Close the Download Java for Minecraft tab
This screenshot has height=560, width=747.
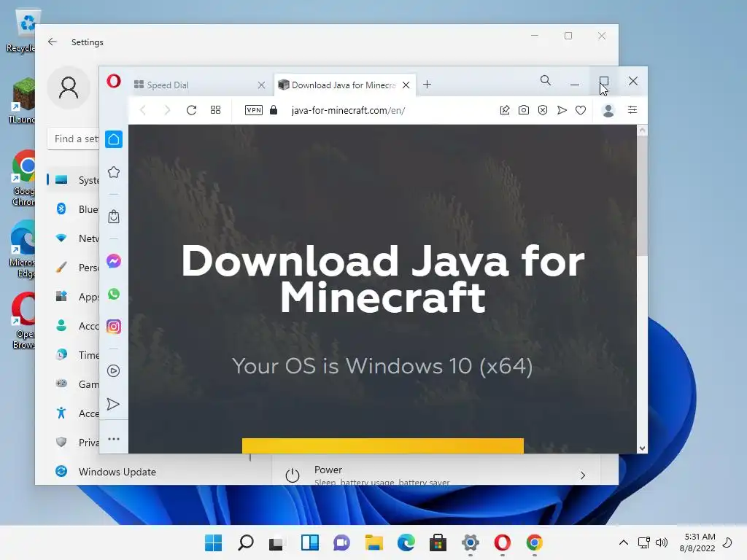(x=406, y=85)
